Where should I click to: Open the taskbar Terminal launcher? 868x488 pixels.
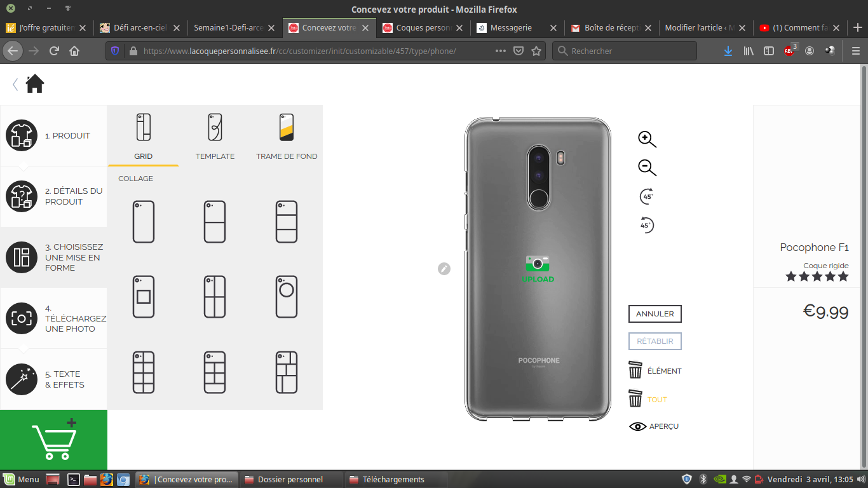tap(73, 480)
